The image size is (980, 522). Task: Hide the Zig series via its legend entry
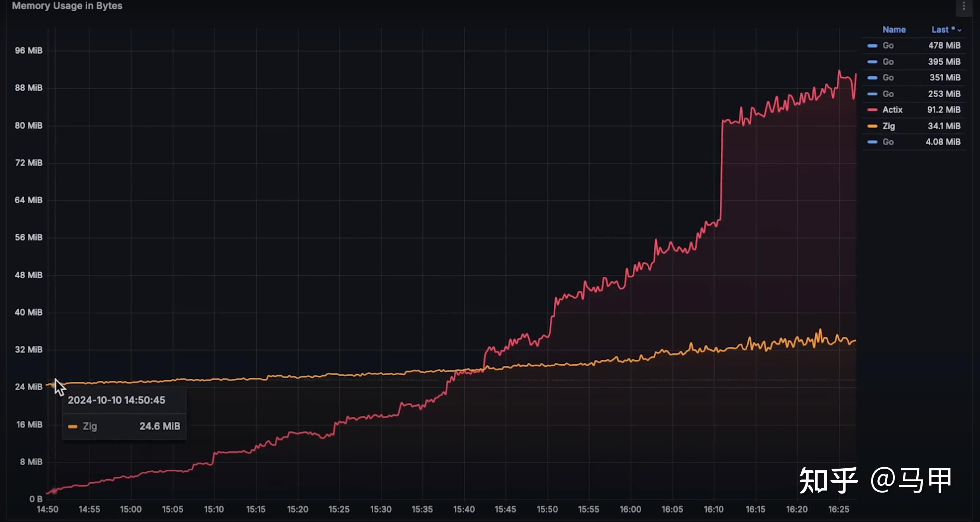[889, 126]
